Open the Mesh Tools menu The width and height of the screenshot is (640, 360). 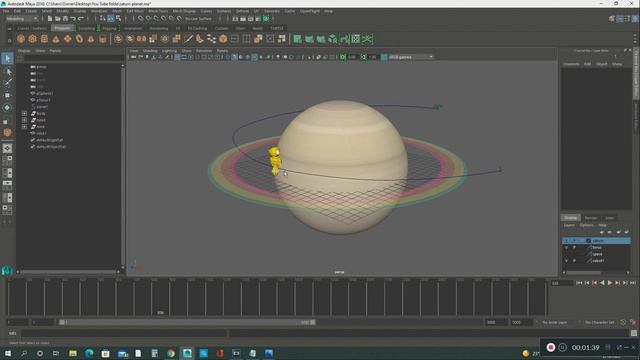click(x=158, y=11)
